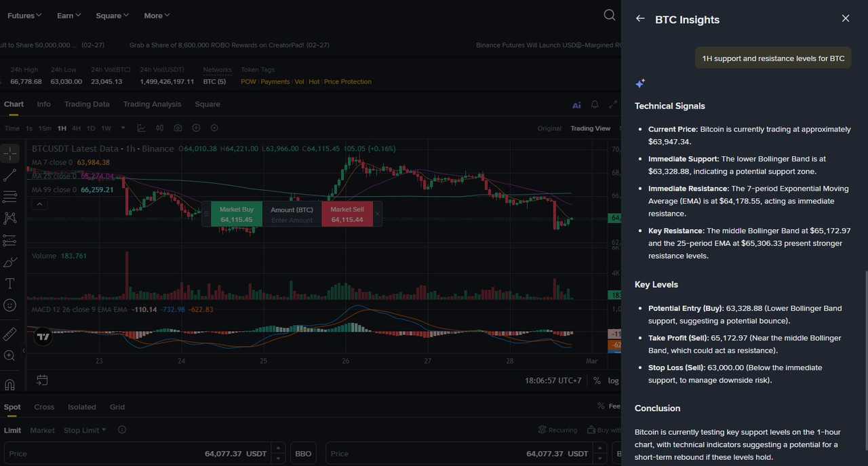The height and width of the screenshot is (466, 868).
Task: Open the Trading Analysis tab
Action: click(x=152, y=104)
